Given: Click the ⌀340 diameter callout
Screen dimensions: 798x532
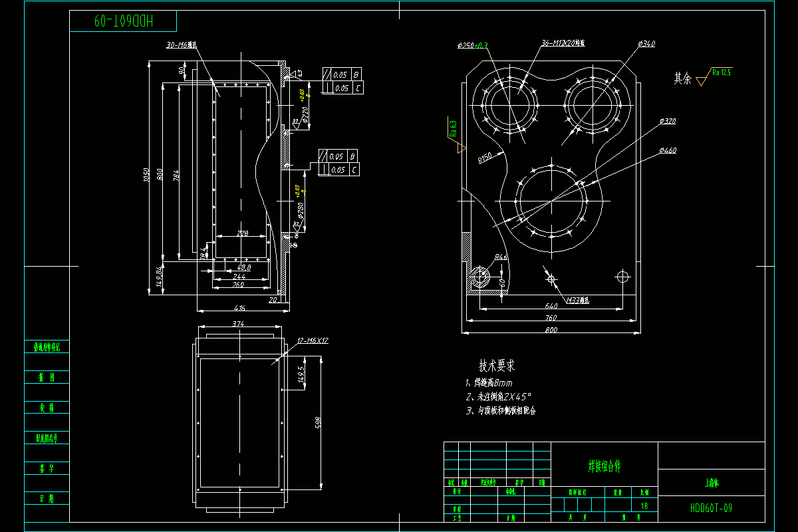Looking at the screenshot, I should tap(646, 44).
